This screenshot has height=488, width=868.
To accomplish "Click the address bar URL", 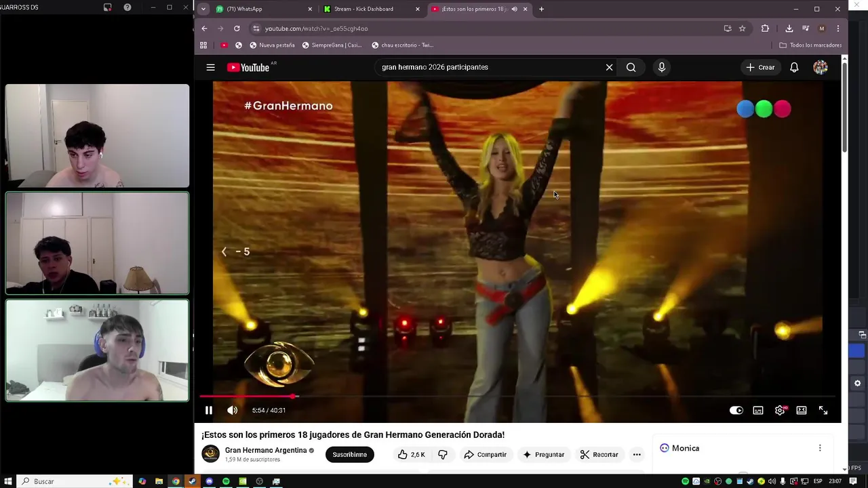I will [316, 28].
